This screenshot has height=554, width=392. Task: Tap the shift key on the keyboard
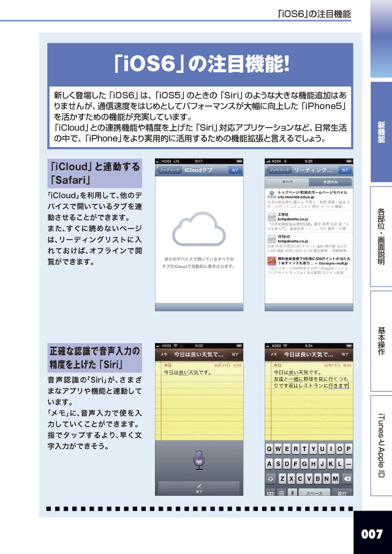point(271,479)
